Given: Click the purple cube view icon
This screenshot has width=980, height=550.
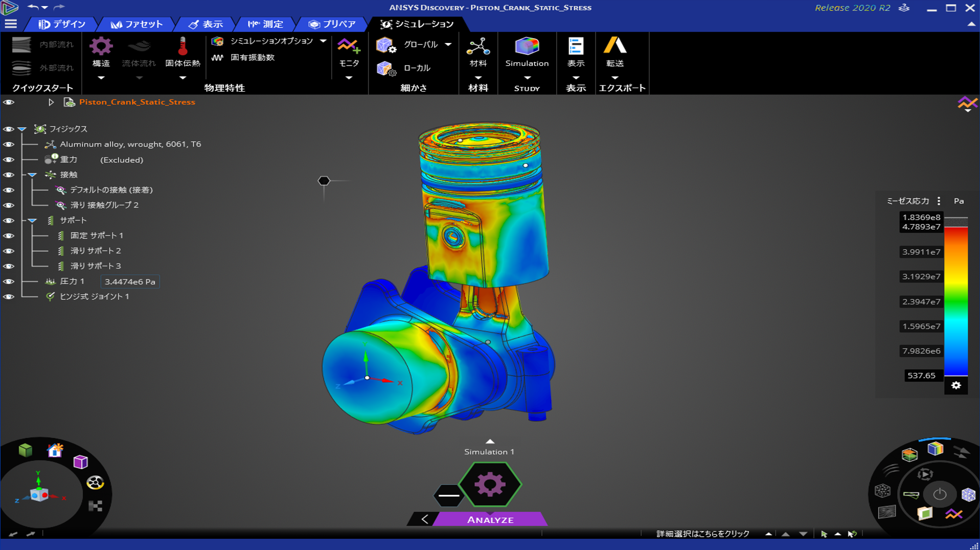Looking at the screenshot, I should click(80, 462).
